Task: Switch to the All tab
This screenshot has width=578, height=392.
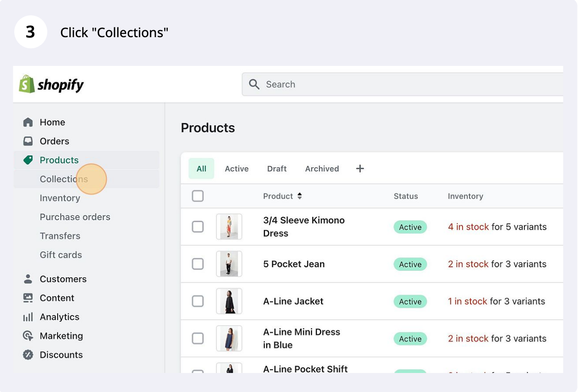Action: pyautogui.click(x=201, y=169)
